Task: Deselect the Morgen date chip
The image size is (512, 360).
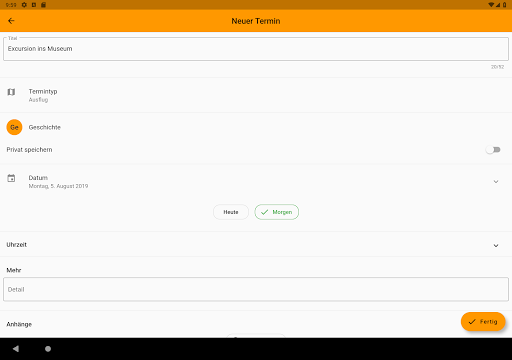Action: tap(277, 212)
